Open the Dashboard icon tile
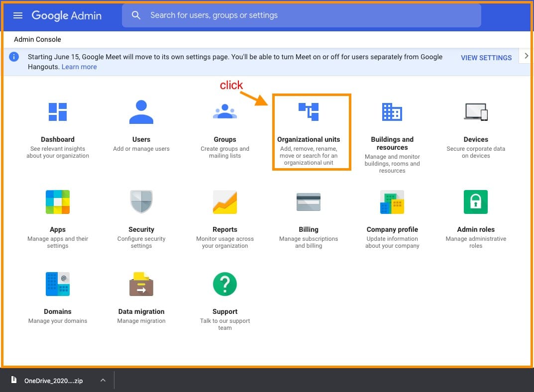This screenshot has width=534, height=392. click(x=58, y=112)
